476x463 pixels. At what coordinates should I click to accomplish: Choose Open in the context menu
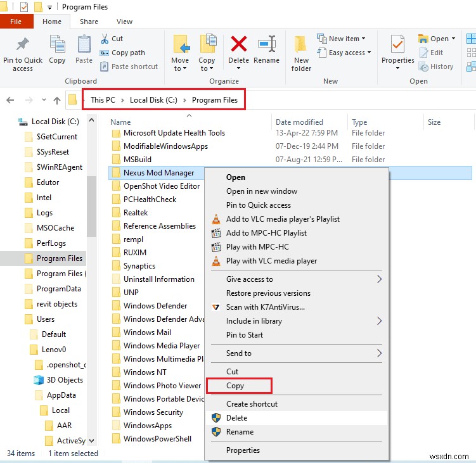tap(296, 177)
